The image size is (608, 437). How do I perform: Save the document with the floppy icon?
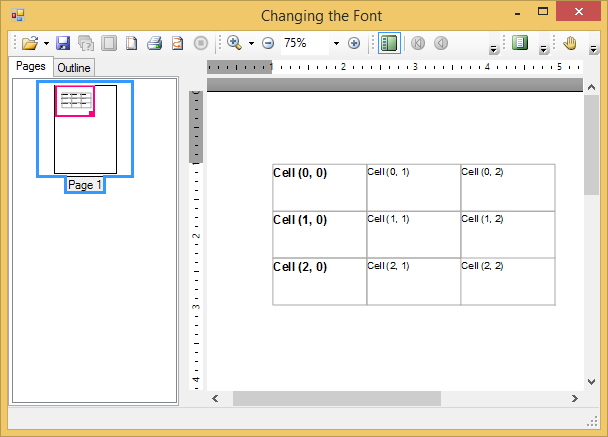coord(63,43)
